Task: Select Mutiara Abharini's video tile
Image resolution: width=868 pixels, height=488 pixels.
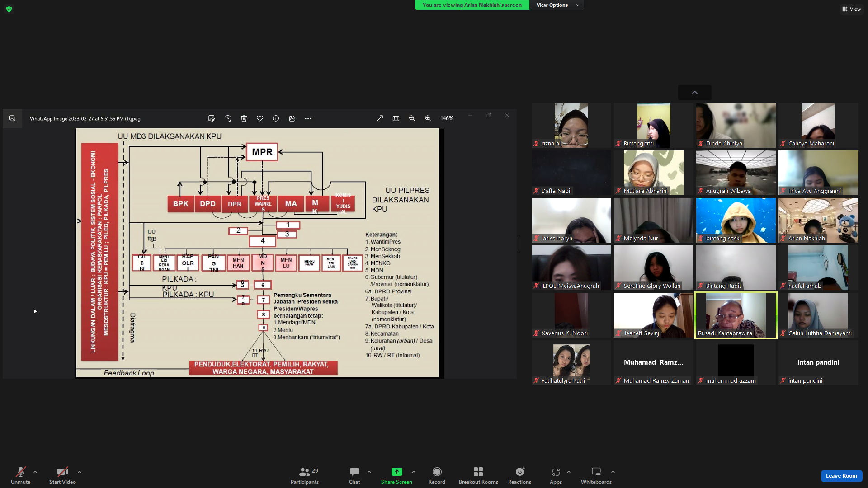Action: point(654,173)
